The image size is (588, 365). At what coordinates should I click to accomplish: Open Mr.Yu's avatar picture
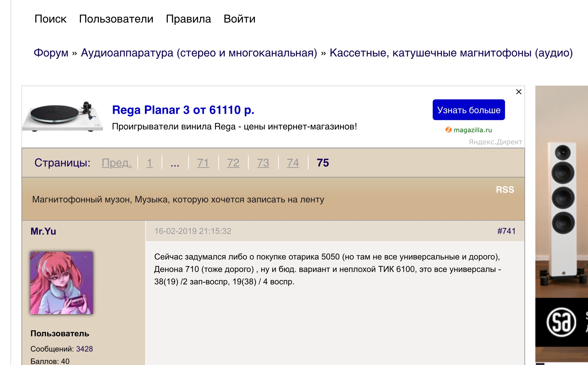tap(62, 283)
